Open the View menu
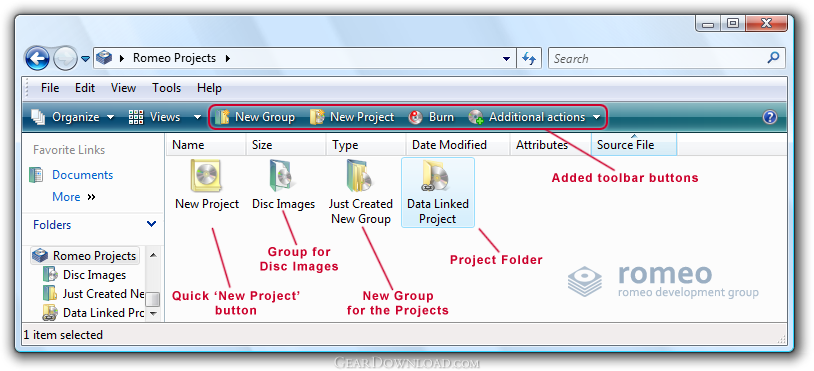Image resolution: width=814 pixels, height=371 pixels. click(x=123, y=88)
